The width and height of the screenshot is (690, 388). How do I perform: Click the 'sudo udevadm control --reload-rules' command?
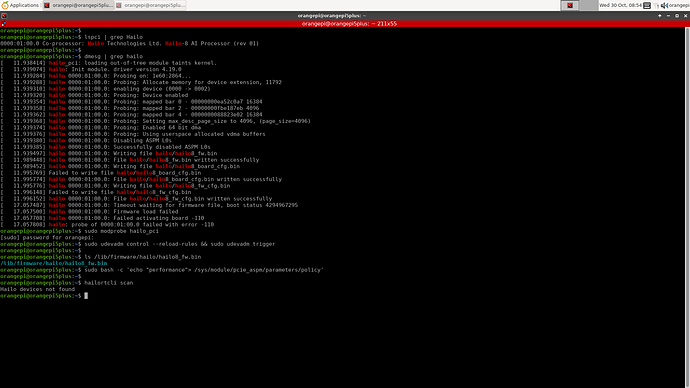click(180, 244)
